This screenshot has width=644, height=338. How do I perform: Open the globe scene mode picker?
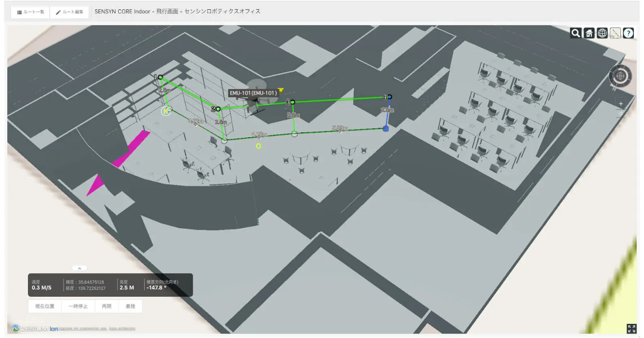tap(602, 33)
